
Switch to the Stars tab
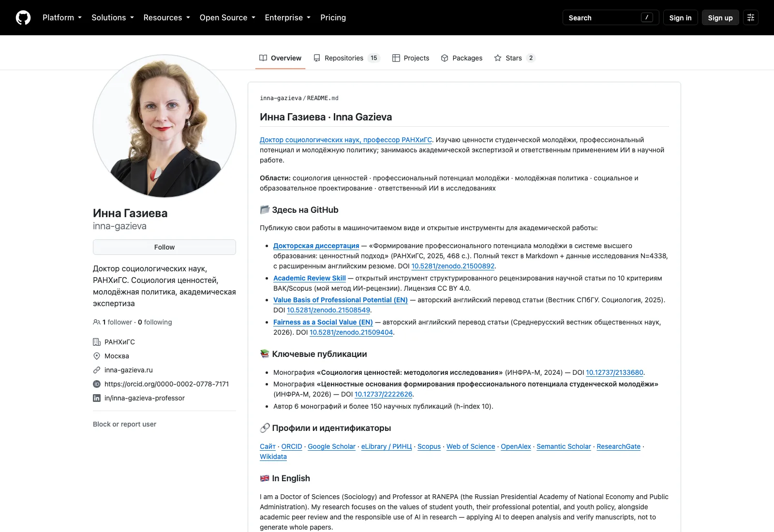515,58
